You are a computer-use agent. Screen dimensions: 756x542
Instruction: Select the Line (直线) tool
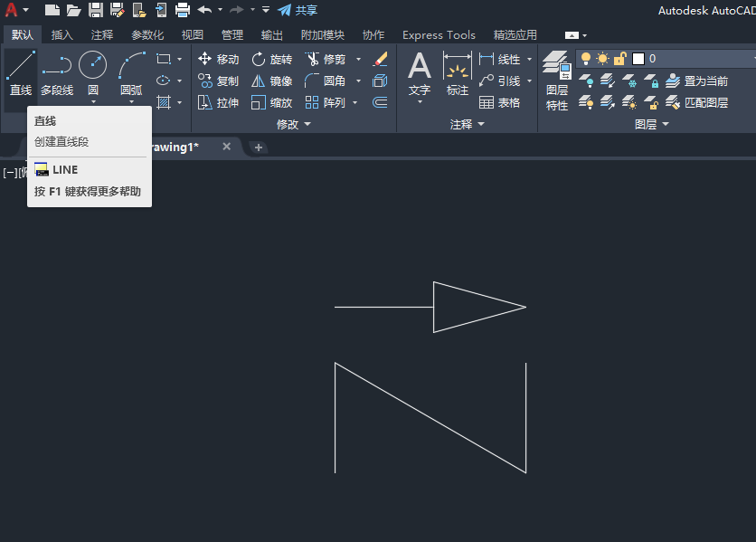coord(21,74)
